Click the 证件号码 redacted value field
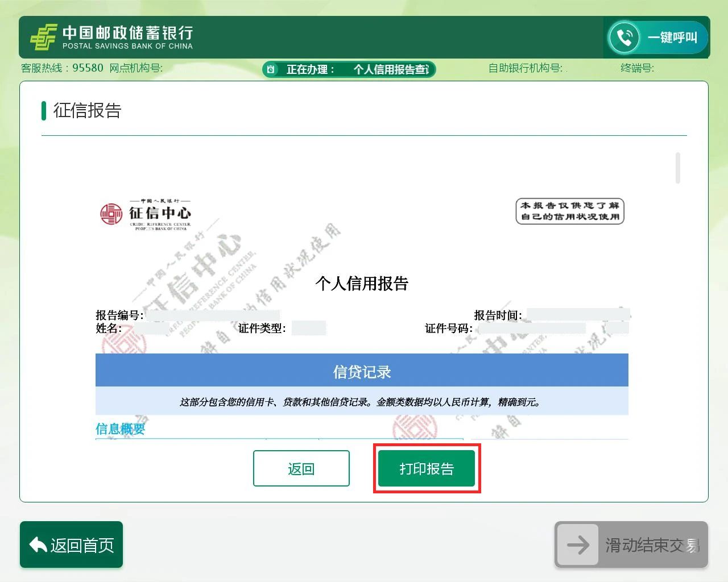 tap(531, 329)
